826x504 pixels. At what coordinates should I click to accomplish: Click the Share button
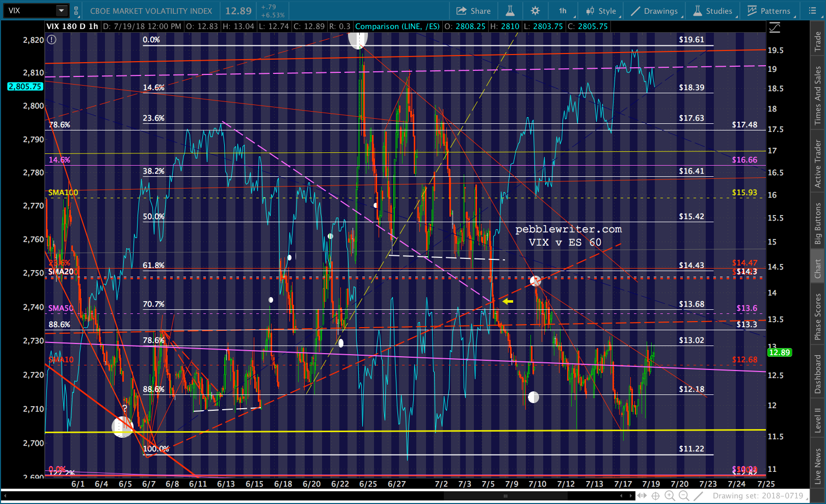pos(473,11)
